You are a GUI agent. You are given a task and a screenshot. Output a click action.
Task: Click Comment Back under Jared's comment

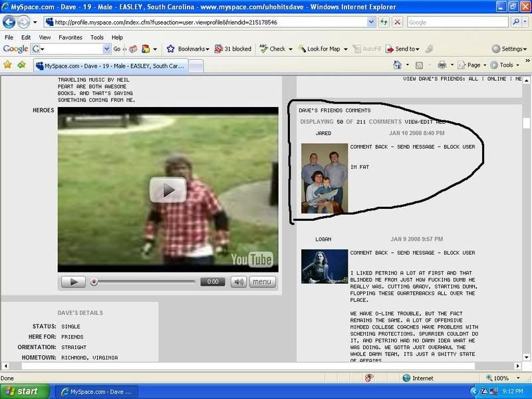(369, 147)
